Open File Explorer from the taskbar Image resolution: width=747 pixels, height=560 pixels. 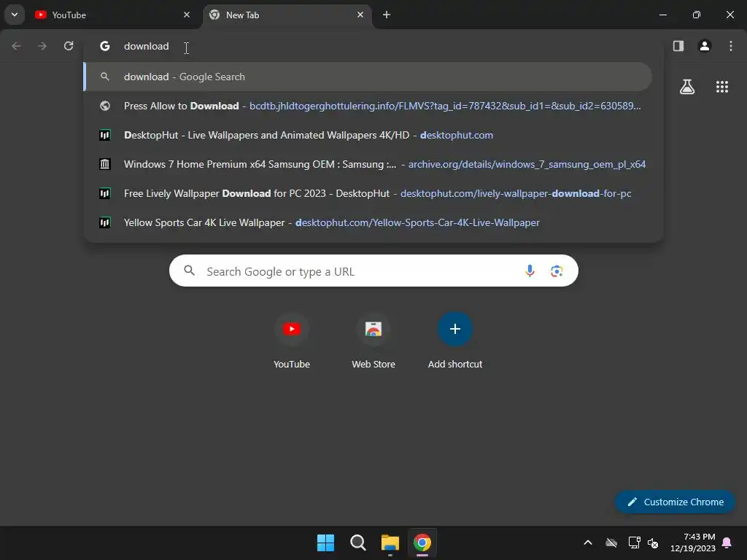coord(390,542)
